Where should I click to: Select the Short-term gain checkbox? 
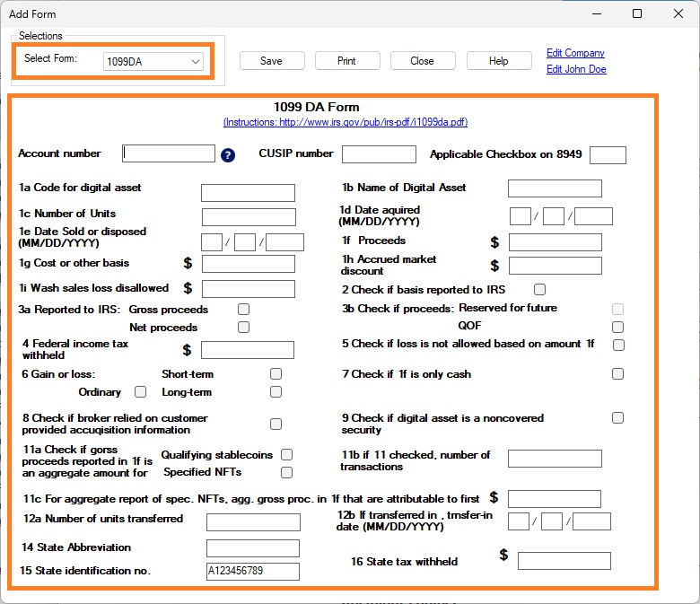[x=276, y=373]
